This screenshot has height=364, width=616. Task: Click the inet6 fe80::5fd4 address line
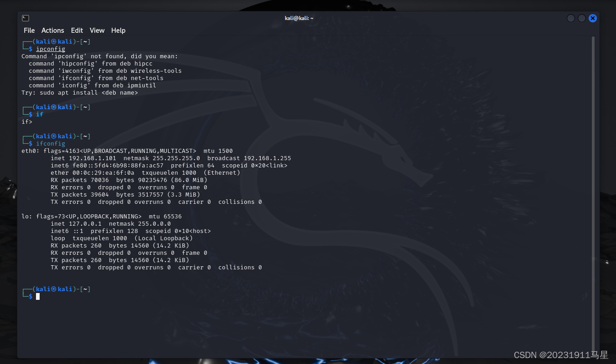pyautogui.click(x=169, y=165)
